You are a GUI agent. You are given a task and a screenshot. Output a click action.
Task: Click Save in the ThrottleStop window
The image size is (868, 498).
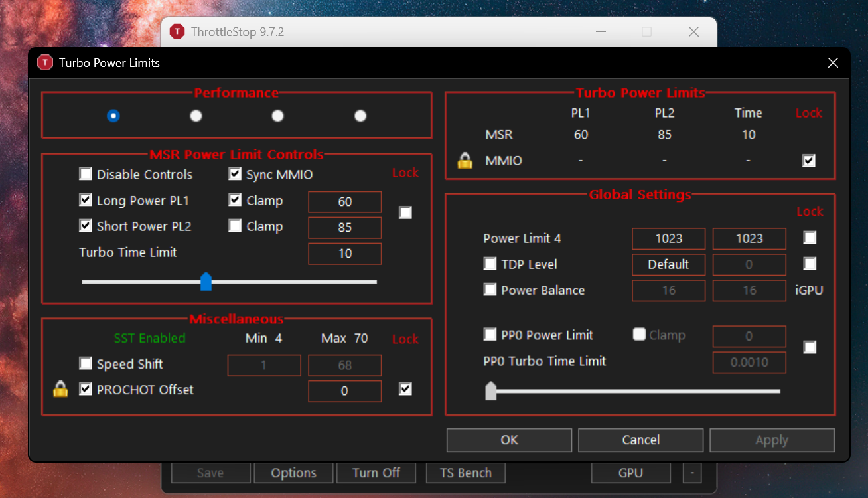(x=210, y=473)
